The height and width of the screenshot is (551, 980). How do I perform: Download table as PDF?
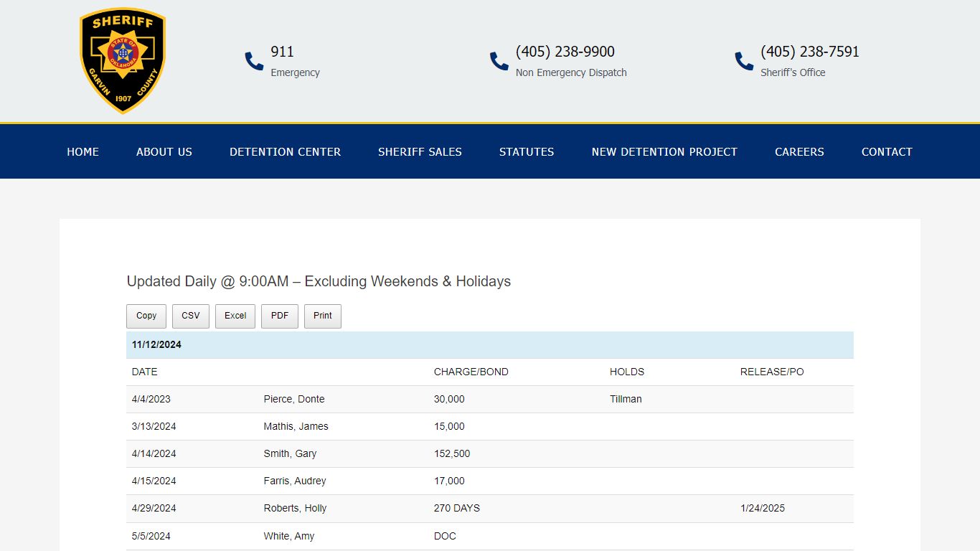pyautogui.click(x=280, y=316)
